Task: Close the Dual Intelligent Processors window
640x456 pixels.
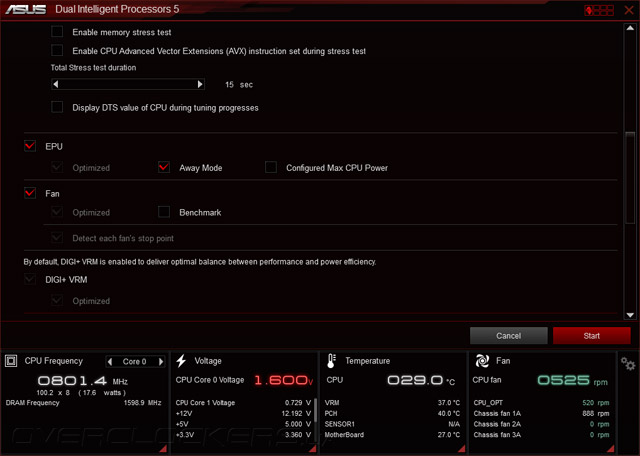Action: point(629,10)
